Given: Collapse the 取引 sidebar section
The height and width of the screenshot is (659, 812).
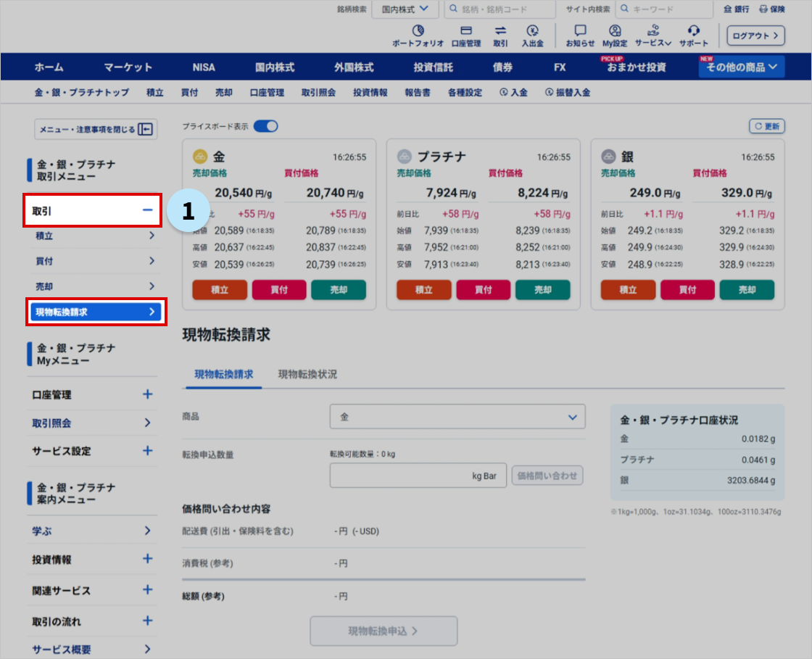Looking at the screenshot, I should pyautogui.click(x=147, y=210).
